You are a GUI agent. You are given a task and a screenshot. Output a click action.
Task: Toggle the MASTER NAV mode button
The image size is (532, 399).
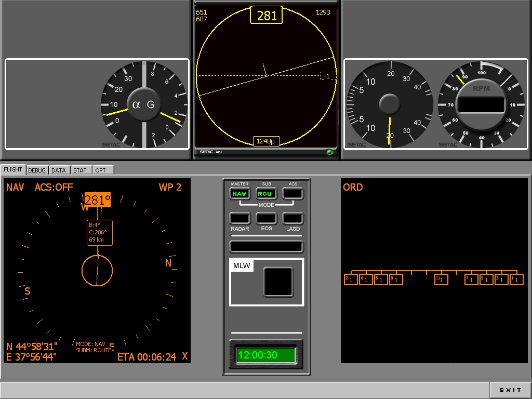(x=240, y=194)
